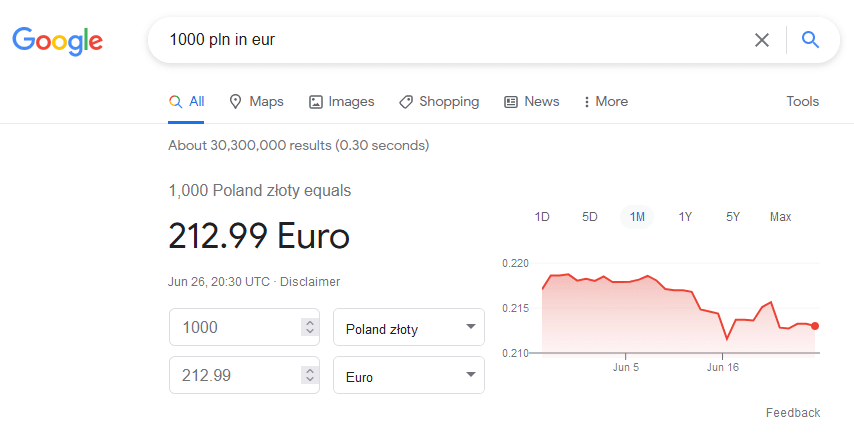Select the All results tab
Screen dimensions: 854x443
pyautogui.click(x=186, y=101)
